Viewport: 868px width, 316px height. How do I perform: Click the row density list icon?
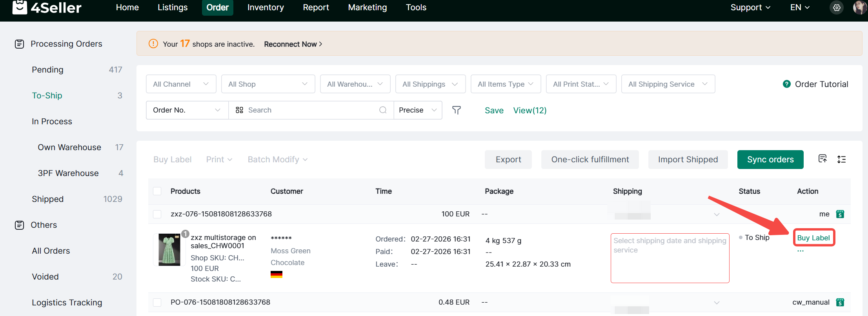pyautogui.click(x=841, y=159)
